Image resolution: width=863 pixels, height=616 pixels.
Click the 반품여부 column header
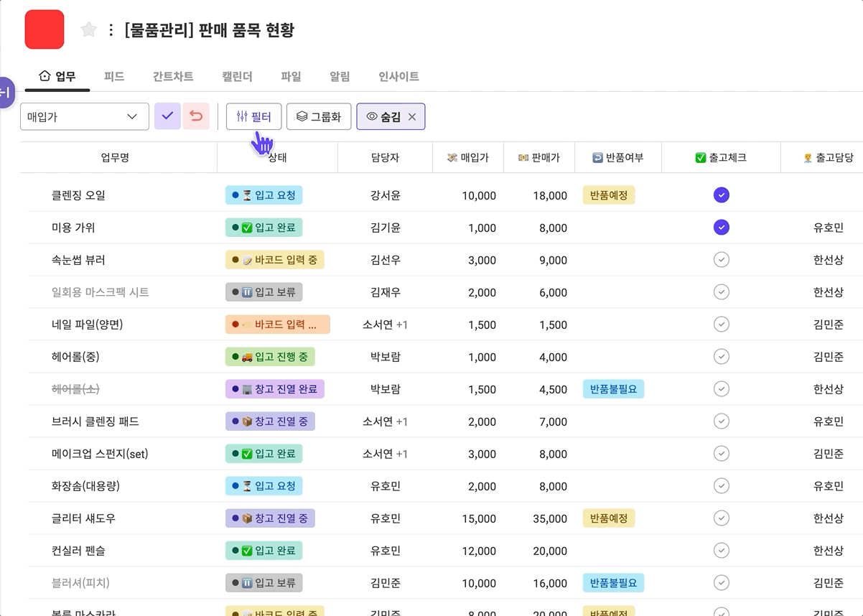pos(617,158)
